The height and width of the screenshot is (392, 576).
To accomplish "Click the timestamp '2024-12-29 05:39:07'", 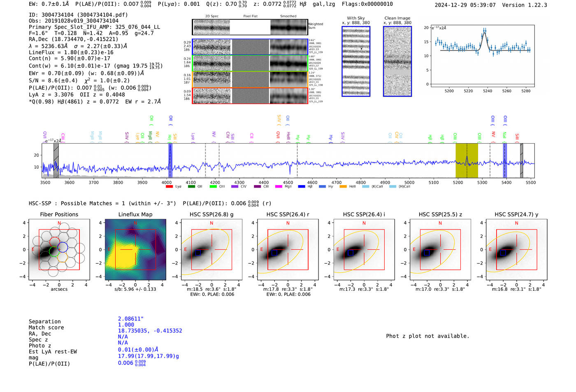I will pyautogui.click(x=465, y=5).
